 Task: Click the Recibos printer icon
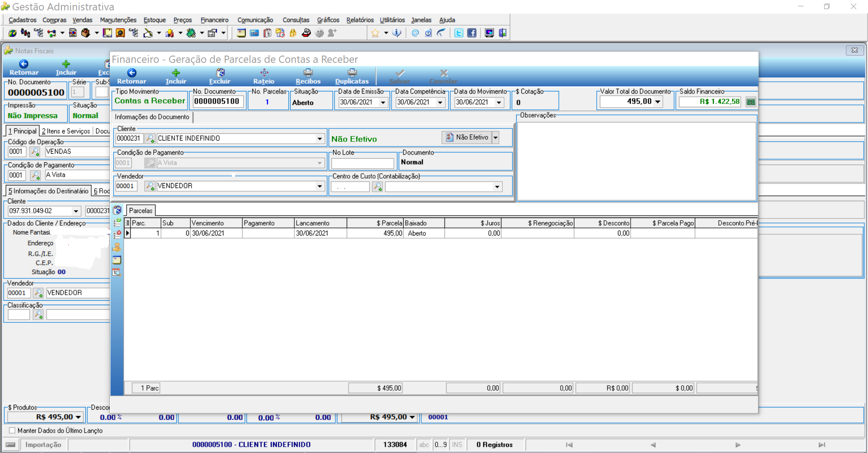(308, 73)
